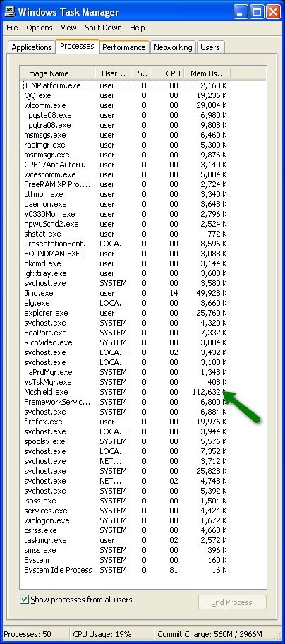Screen dimensions: 285x644
Task: Close the Windows Task Manager window
Action: pos(273,11)
